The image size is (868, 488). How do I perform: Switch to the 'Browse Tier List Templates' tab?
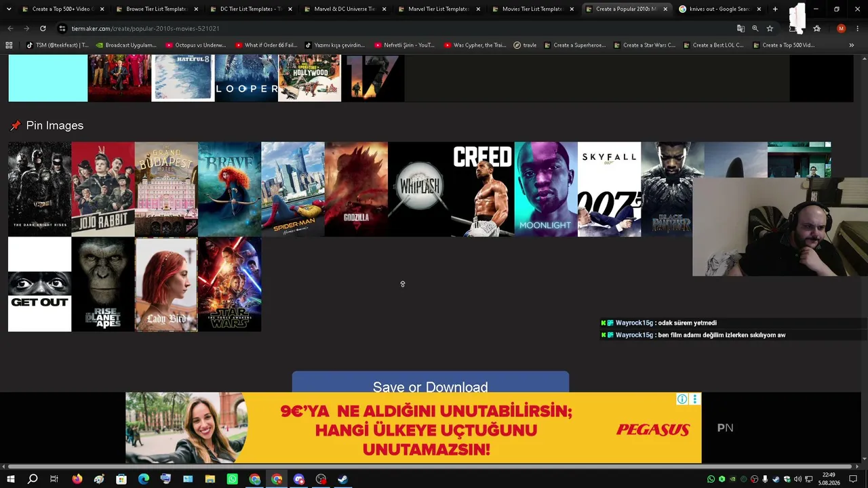(x=156, y=9)
